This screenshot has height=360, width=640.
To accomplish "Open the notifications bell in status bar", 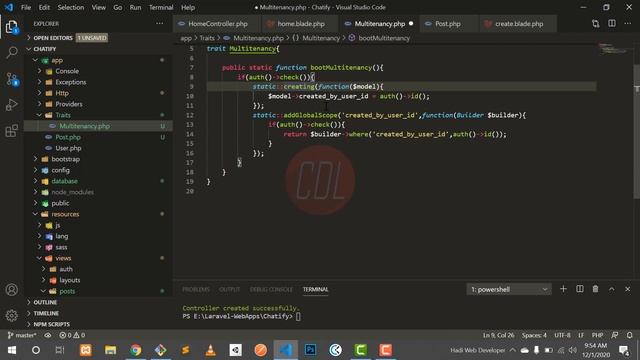I will 629,335.
